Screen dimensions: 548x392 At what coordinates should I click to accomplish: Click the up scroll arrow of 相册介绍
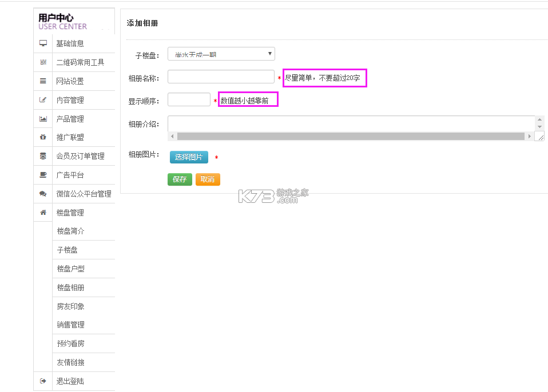click(539, 119)
